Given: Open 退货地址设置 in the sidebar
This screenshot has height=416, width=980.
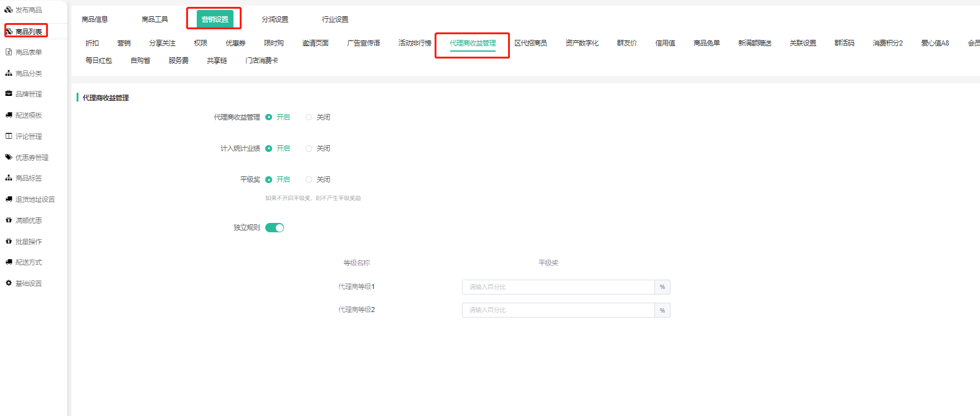Looking at the screenshot, I should point(35,199).
